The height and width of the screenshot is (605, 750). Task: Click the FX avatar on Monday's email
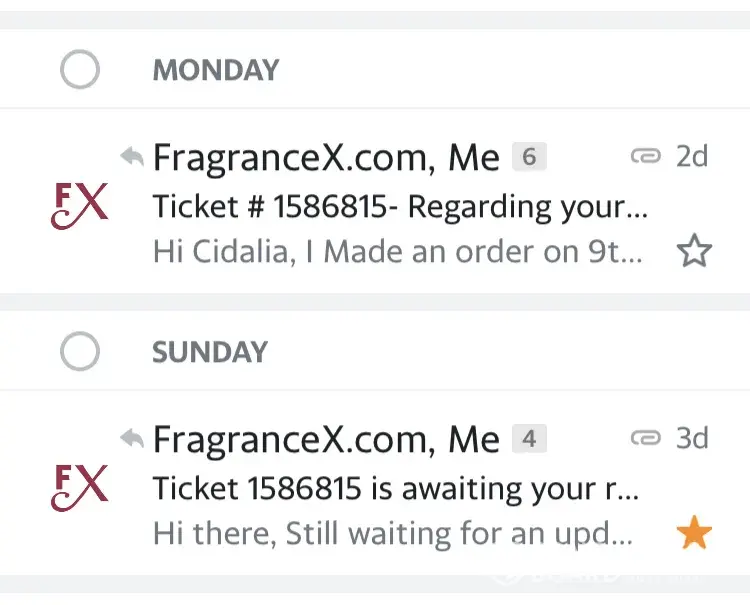(79, 205)
